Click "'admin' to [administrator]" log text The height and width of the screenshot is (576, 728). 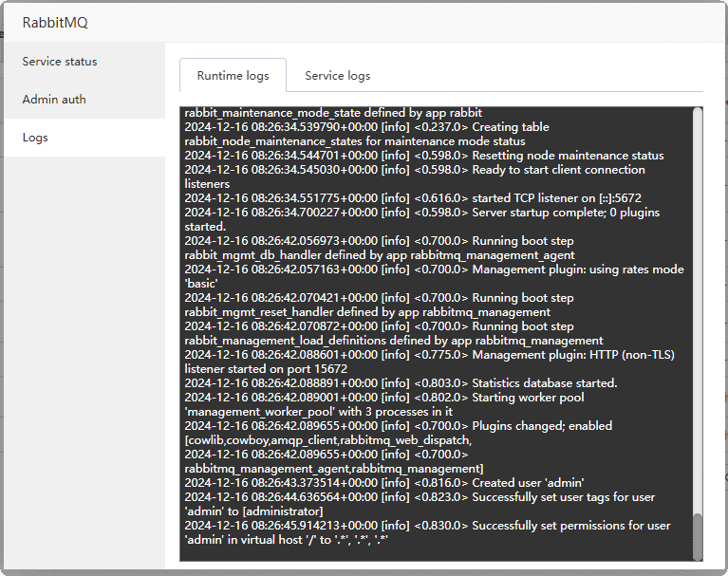pos(254,511)
